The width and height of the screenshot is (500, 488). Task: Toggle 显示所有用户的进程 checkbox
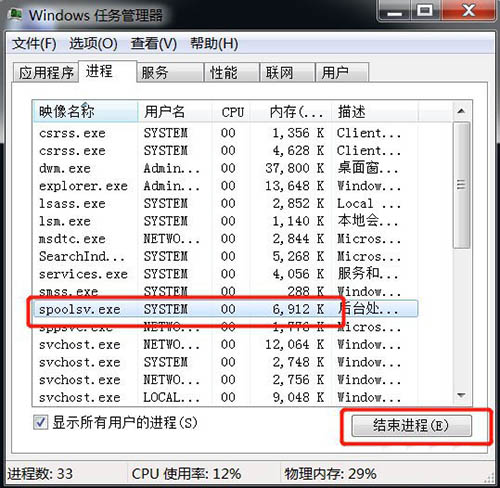pos(41,423)
